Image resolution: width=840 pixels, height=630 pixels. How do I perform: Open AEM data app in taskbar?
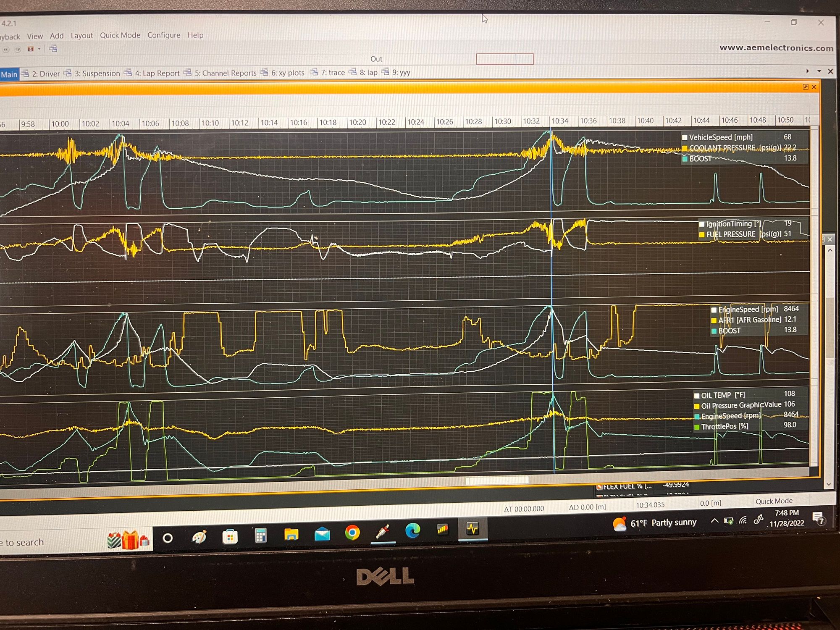point(472,529)
